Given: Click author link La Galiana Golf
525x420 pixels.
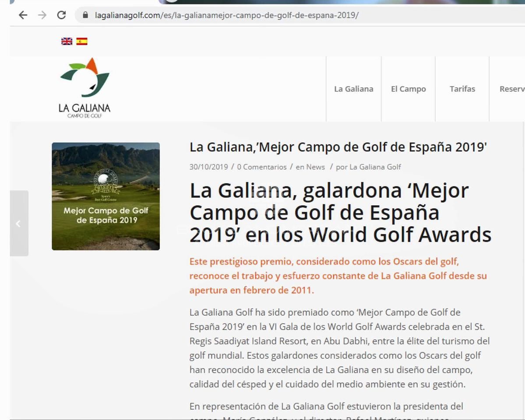Looking at the screenshot, I should pyautogui.click(x=375, y=167).
